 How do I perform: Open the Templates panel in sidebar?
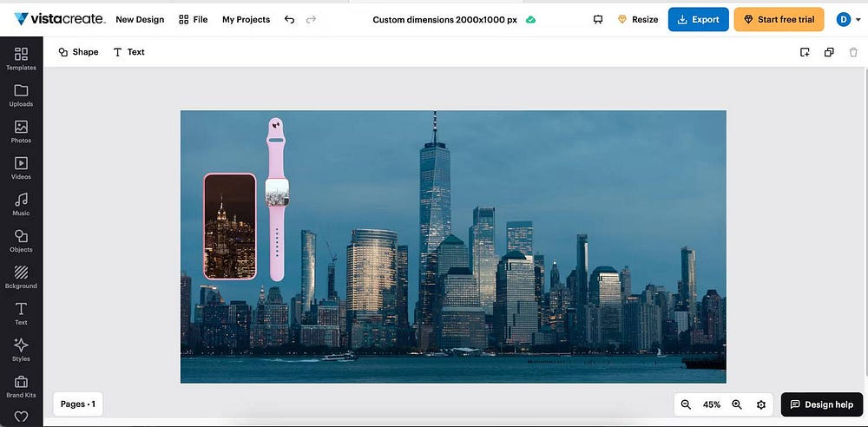click(21, 58)
